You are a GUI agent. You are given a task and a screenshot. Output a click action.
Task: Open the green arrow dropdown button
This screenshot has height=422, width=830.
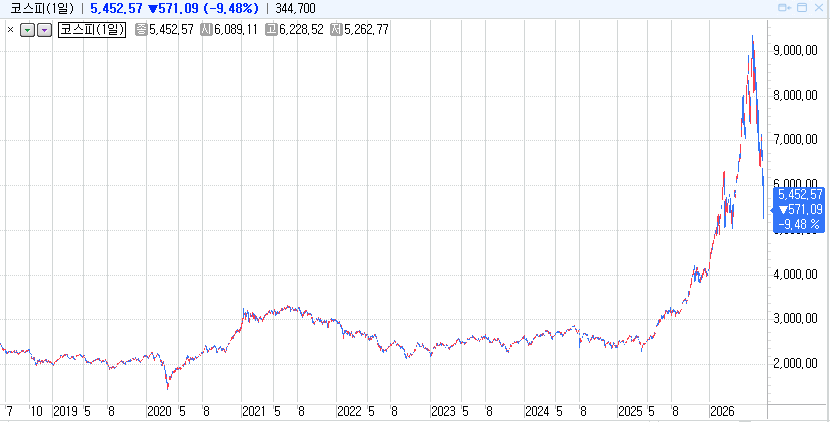coord(28,30)
